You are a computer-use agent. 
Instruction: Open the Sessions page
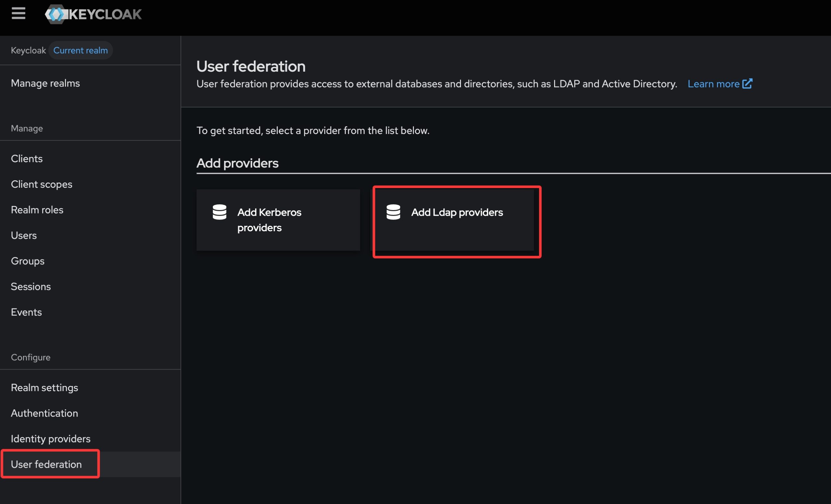90,287
